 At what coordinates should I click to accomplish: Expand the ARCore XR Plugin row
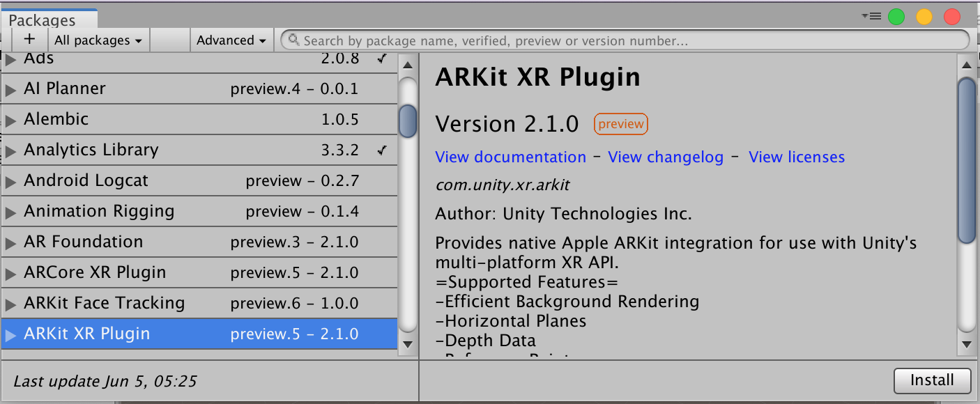[x=10, y=274]
